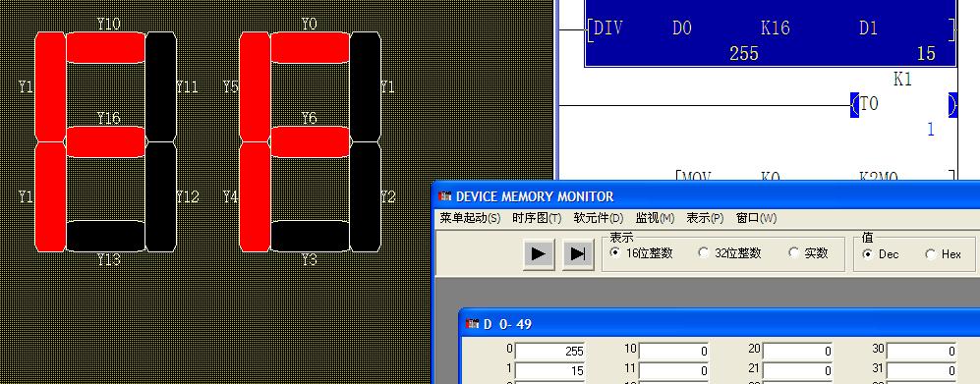
Task: Click the D 0-49 window title icon
Action: 473,324
